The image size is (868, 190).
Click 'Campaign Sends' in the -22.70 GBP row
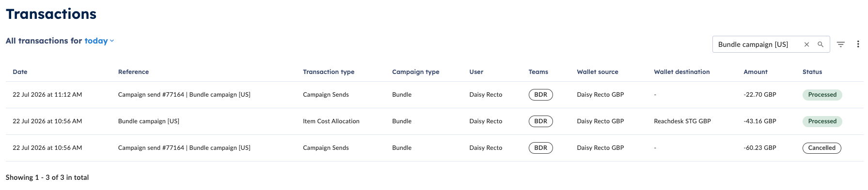(326, 95)
